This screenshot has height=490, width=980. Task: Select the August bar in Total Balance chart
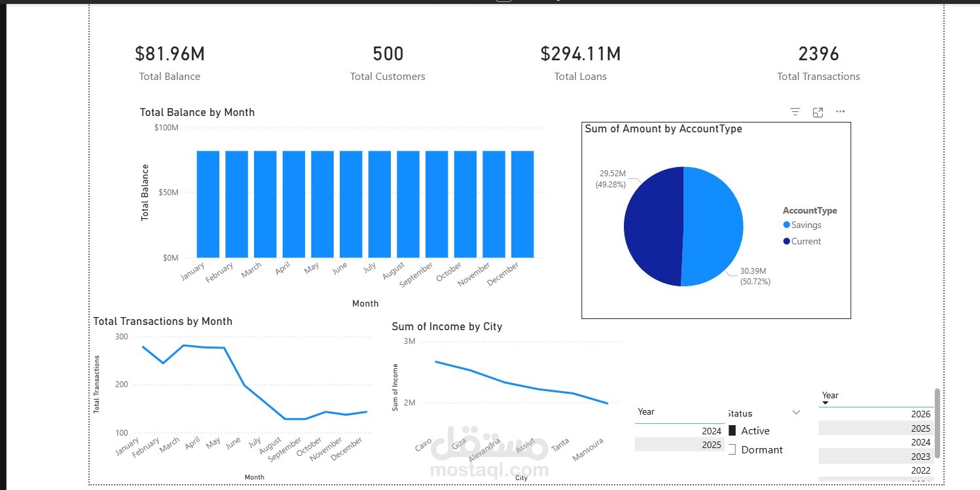pos(408,204)
